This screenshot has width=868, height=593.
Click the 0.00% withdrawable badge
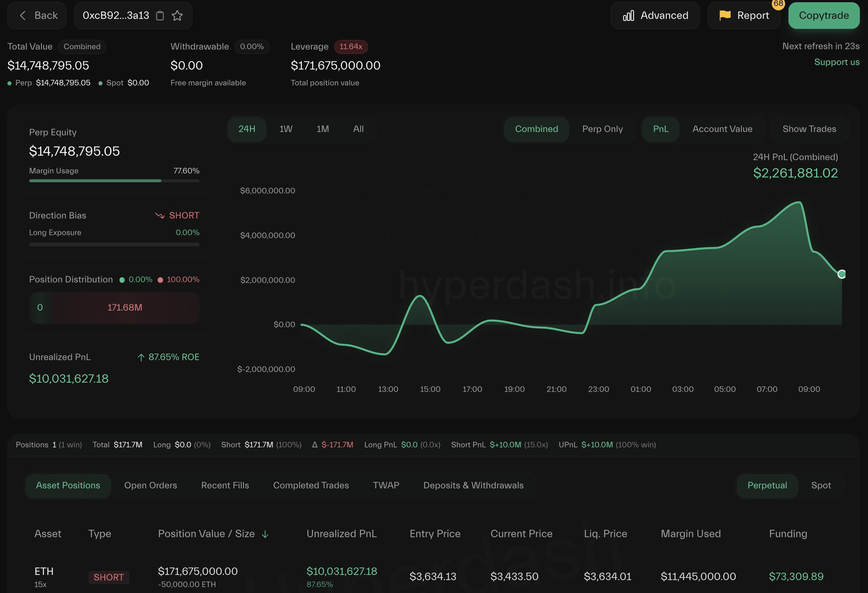pyautogui.click(x=252, y=47)
